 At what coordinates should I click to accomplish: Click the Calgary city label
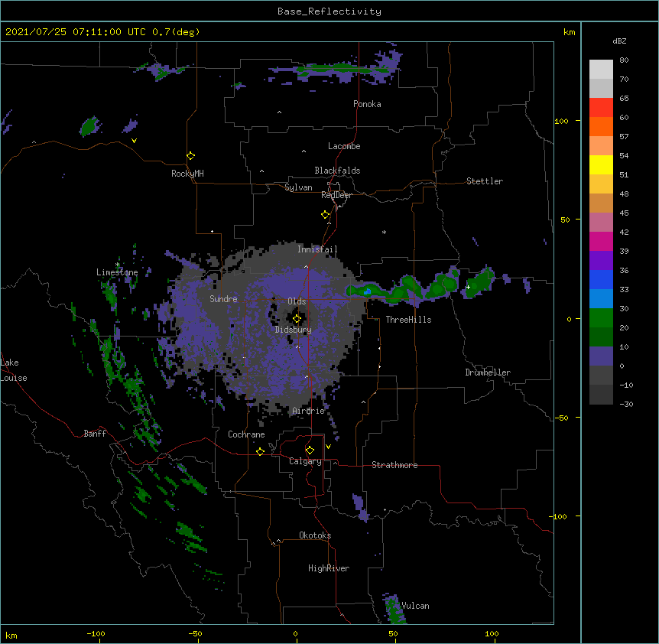pos(305,461)
